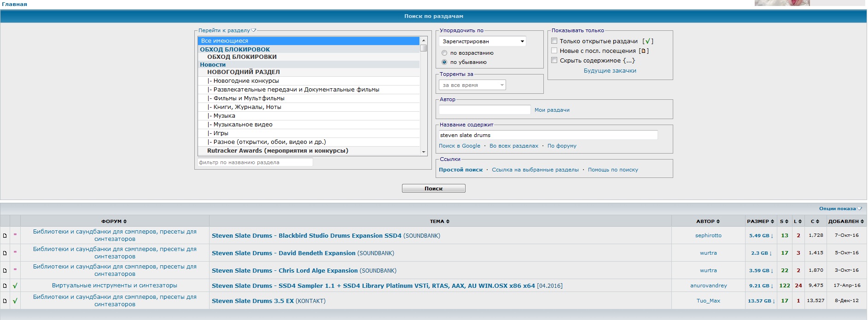
Task: Click the document icon in the Chris Lord Alge row
Action: tap(5, 270)
